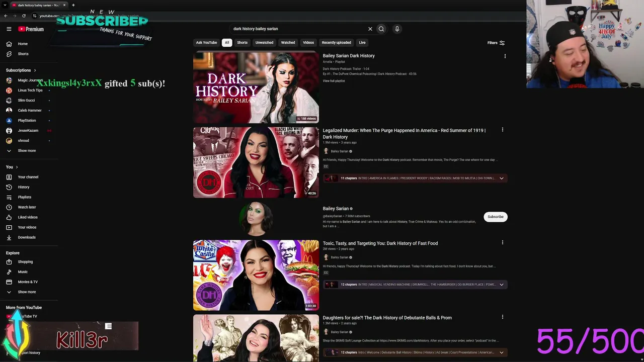Screen dimensions: 644x362
Task: Open more options for the Debutante Balls video
Action: [502, 317]
